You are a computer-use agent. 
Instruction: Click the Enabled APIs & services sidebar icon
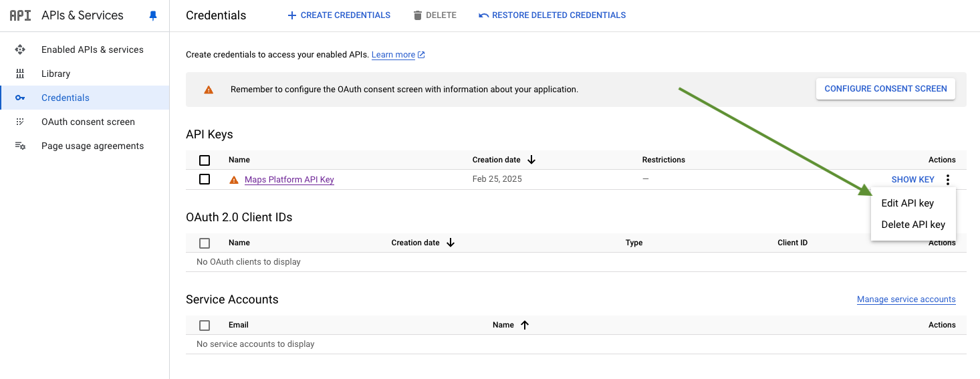20,49
